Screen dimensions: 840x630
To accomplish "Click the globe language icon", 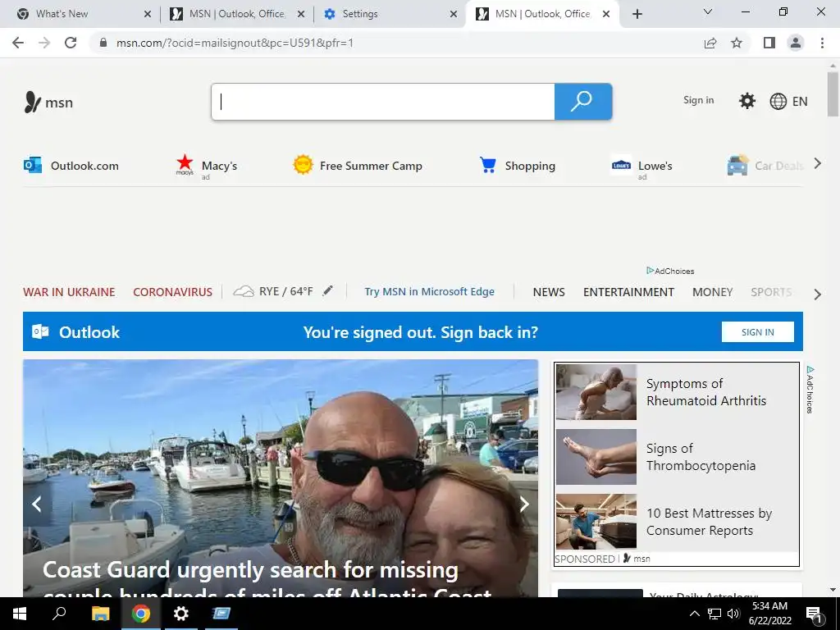I will pyautogui.click(x=778, y=101).
